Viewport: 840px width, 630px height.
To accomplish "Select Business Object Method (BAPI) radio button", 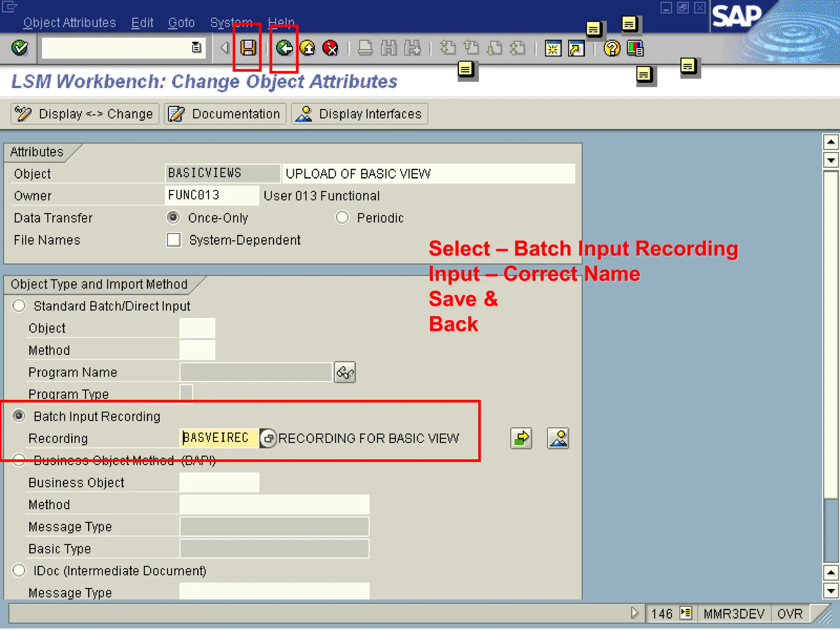I will (x=19, y=460).
